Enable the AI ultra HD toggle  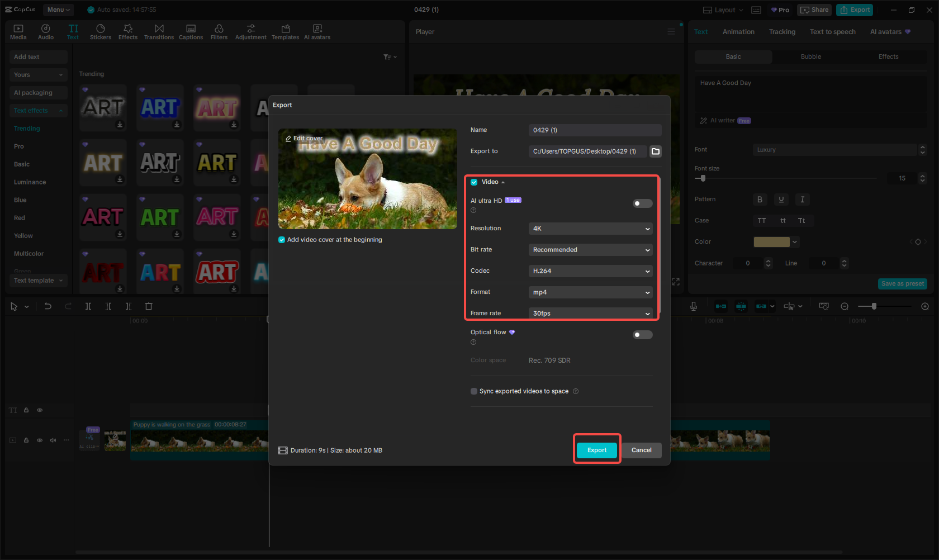pyautogui.click(x=642, y=203)
